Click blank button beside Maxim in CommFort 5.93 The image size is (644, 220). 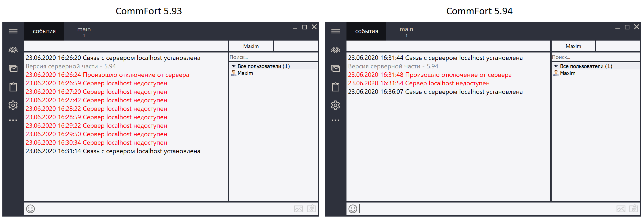296,46
